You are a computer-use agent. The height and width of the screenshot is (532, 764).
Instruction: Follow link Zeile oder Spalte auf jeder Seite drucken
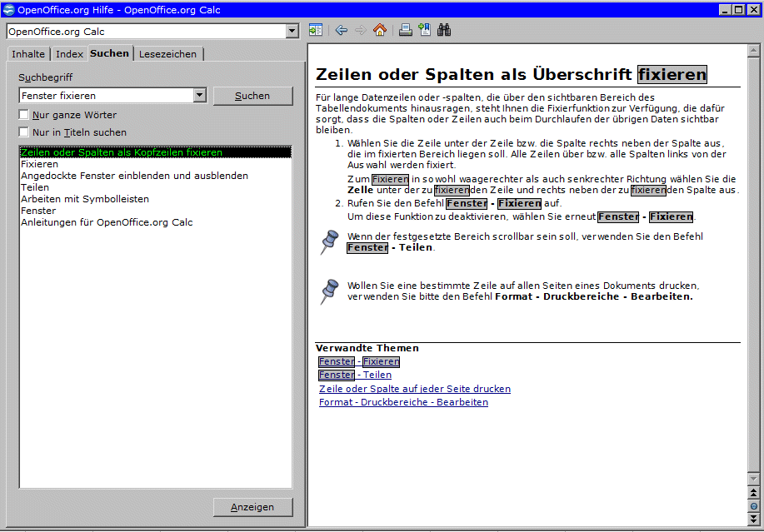tap(415, 389)
